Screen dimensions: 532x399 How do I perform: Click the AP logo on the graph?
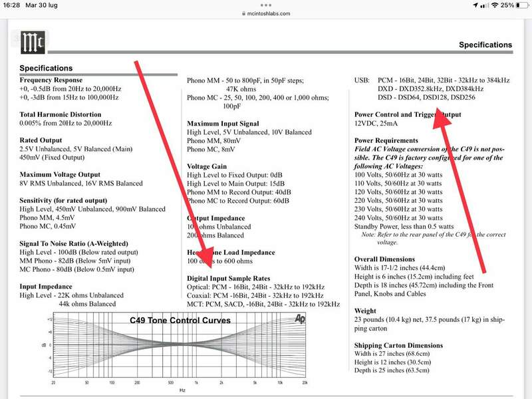300,319
